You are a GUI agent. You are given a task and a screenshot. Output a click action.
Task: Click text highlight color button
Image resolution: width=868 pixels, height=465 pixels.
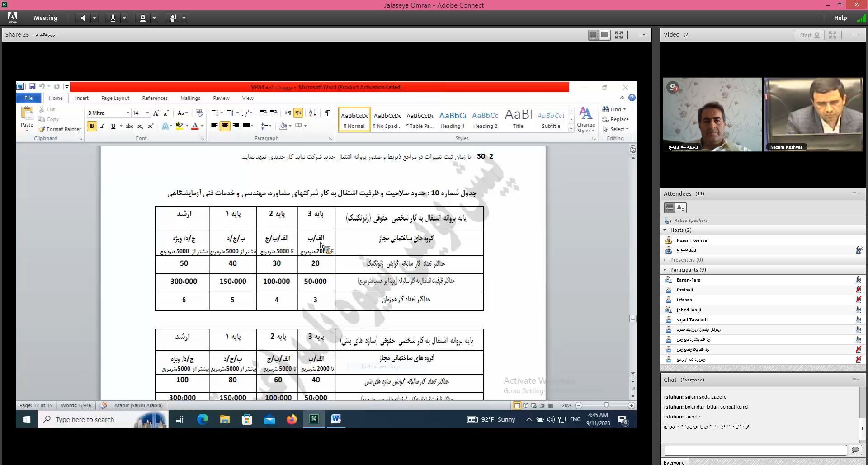(179, 126)
